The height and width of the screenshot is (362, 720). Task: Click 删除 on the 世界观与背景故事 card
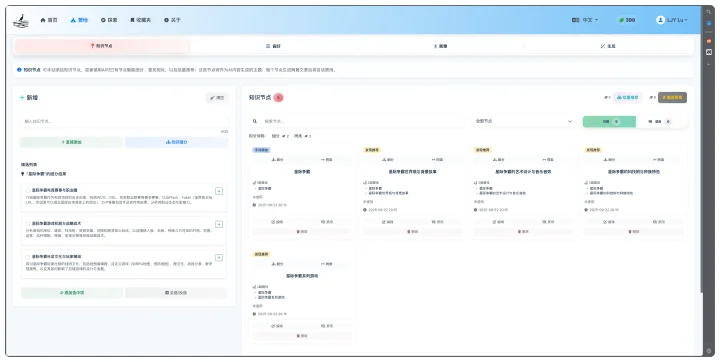[x=413, y=232]
